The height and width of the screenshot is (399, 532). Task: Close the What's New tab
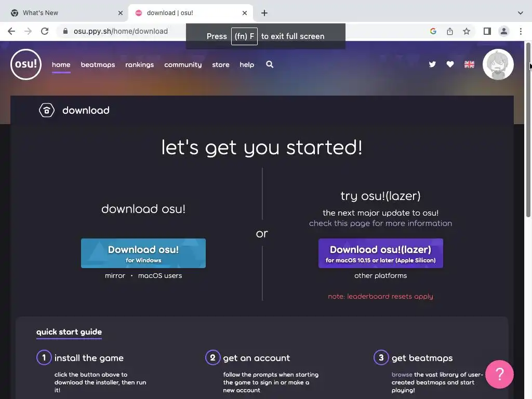(x=121, y=13)
